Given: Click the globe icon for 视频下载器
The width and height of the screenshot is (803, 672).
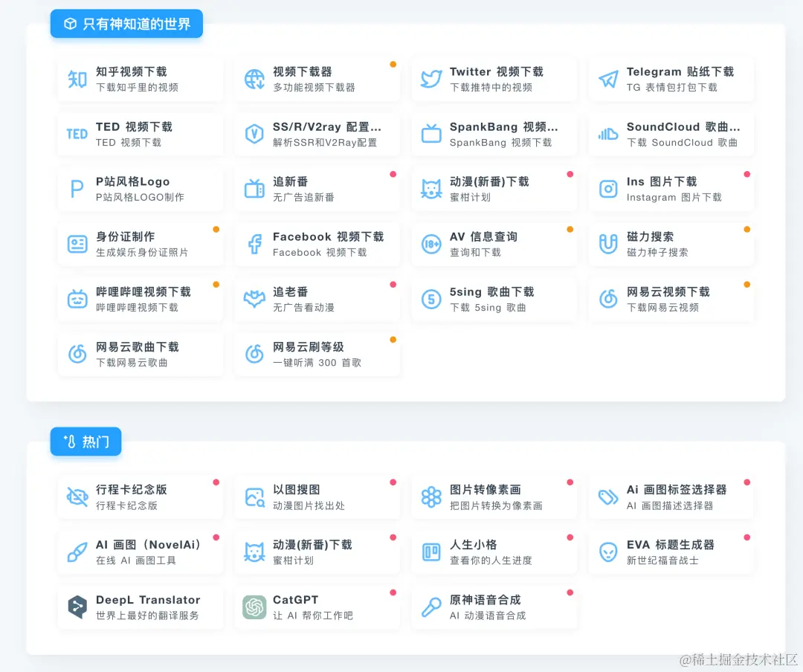Looking at the screenshot, I should [254, 80].
